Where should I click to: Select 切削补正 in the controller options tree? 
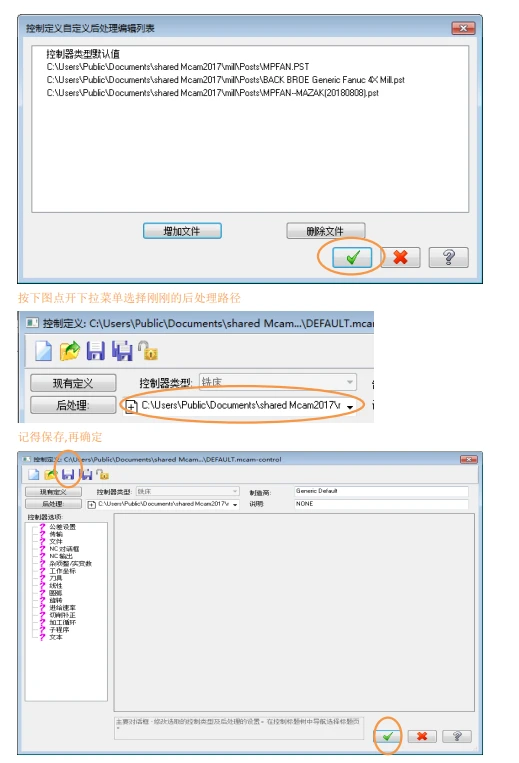point(62,615)
